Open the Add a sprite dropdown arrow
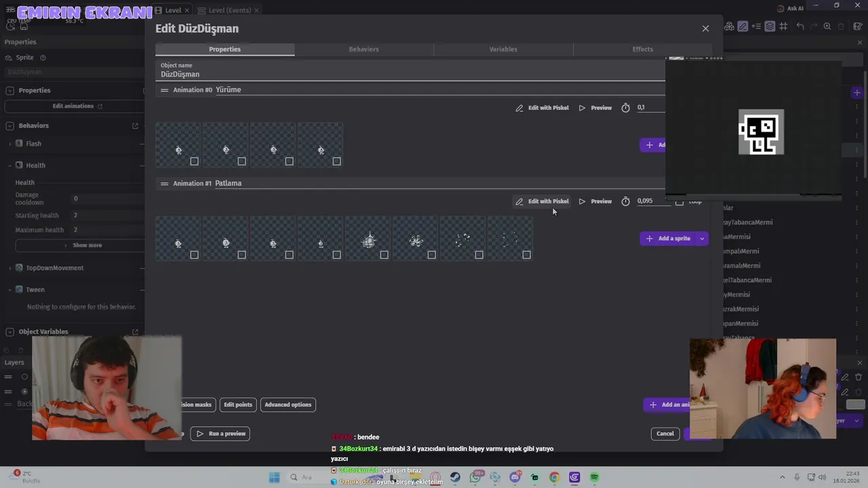Viewport: 868px width, 488px height. (x=702, y=239)
